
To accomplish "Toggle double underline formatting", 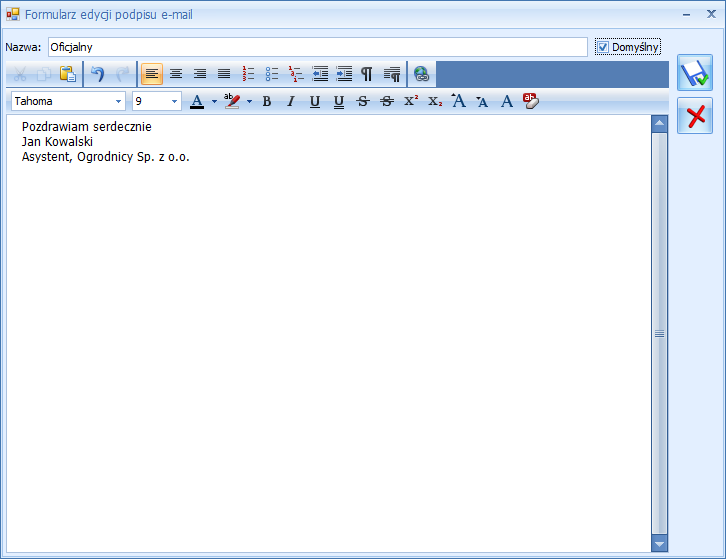I will tap(339, 101).
